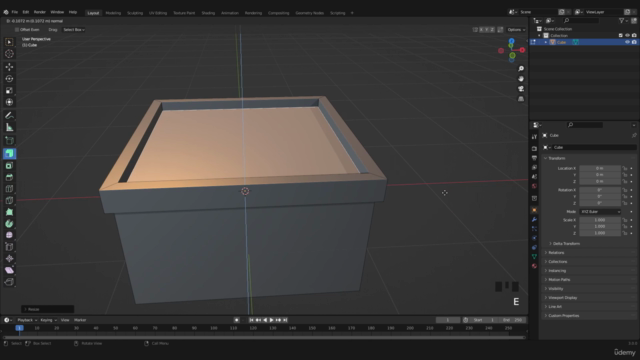
Task: Open the File menu
Action: pyautogui.click(x=14, y=12)
